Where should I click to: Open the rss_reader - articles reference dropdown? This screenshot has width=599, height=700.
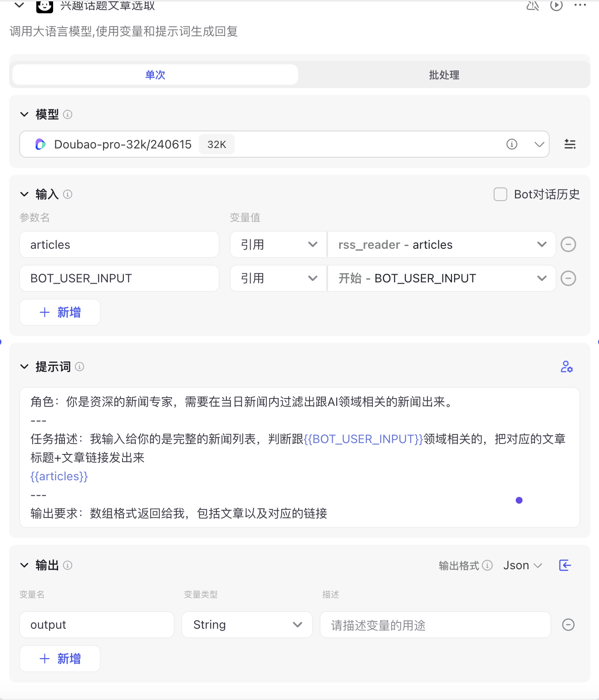tap(442, 245)
